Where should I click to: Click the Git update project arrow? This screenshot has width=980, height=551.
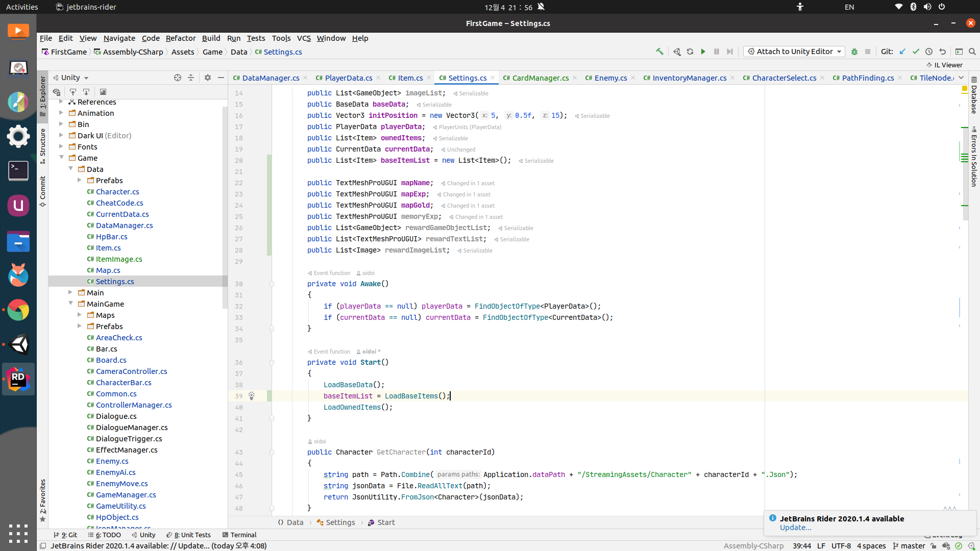click(902, 52)
